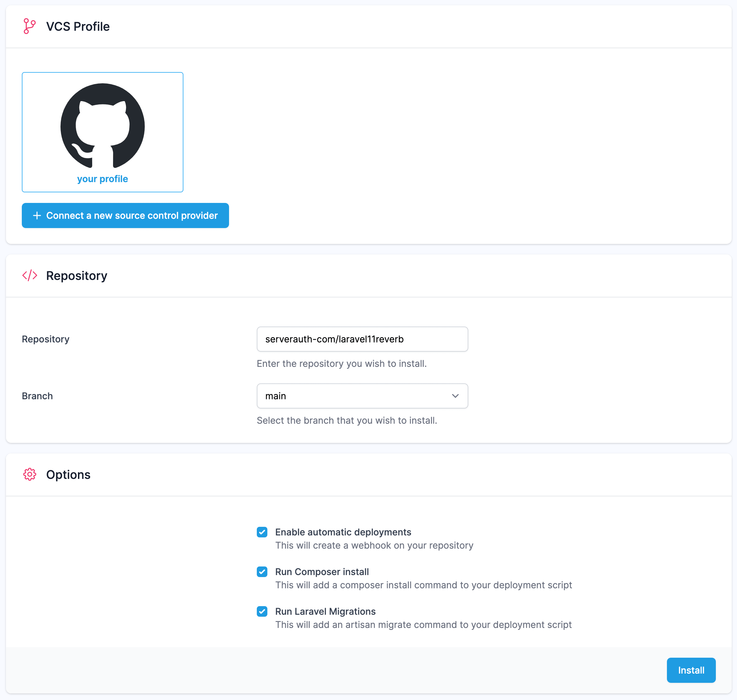
Task: Click the Repository field label
Action: point(46,339)
